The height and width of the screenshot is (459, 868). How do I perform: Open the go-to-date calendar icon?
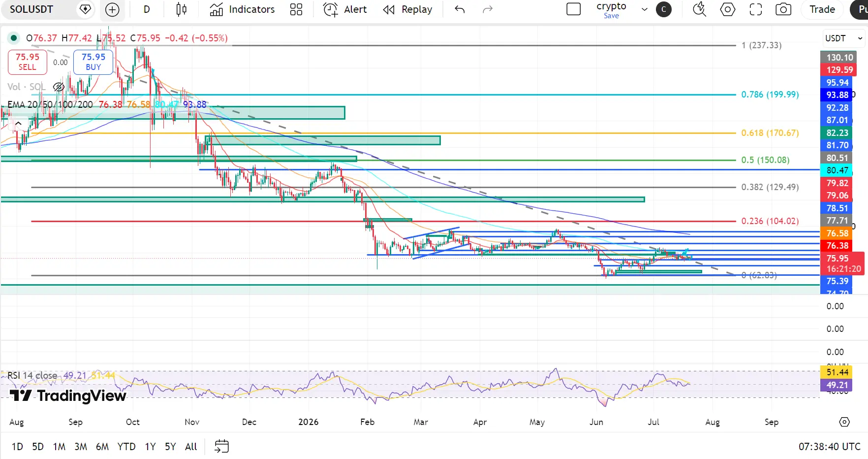tap(222, 447)
